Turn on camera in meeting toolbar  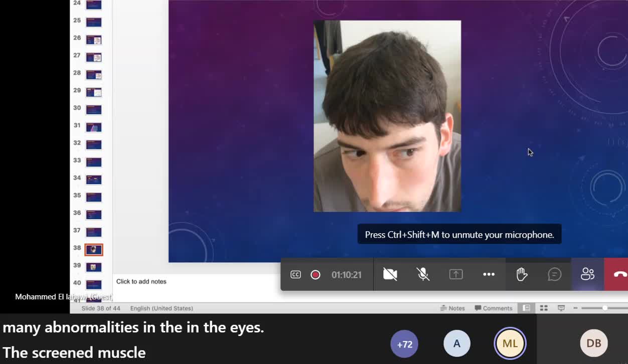pos(390,274)
